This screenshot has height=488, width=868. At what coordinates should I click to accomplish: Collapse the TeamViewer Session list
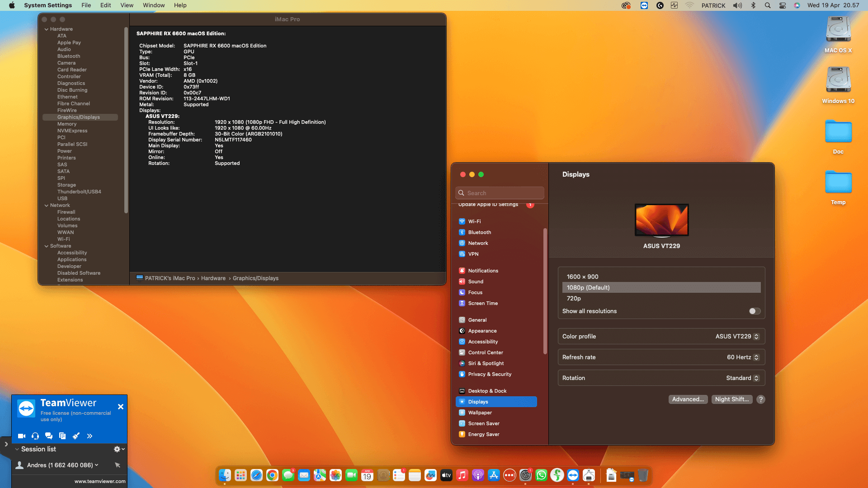[17, 449]
